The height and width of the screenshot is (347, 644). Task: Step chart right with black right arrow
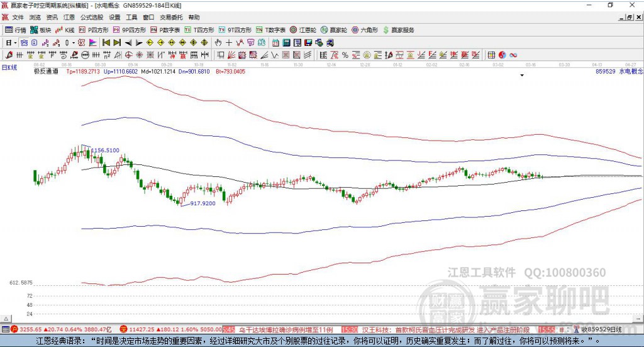pos(139,43)
